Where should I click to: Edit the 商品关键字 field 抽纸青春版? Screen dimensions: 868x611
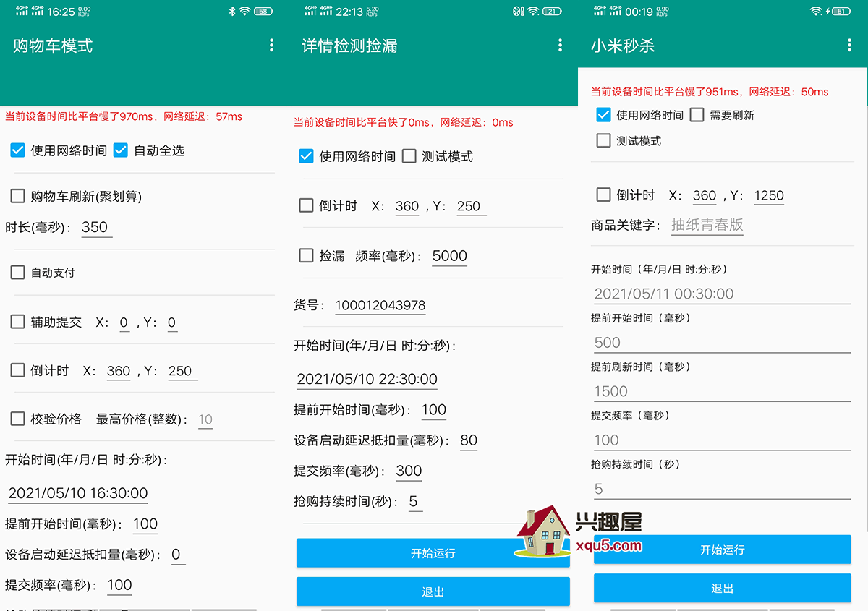[x=707, y=225]
